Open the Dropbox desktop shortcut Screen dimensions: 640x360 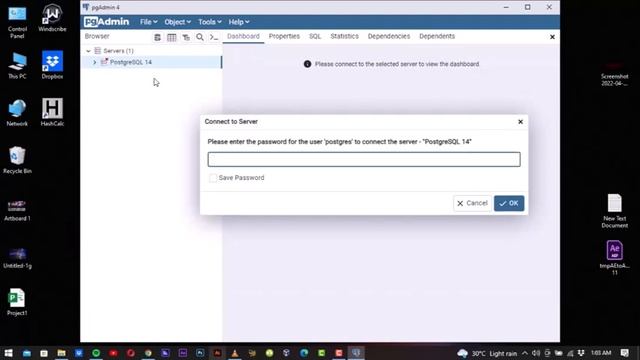click(x=52, y=65)
